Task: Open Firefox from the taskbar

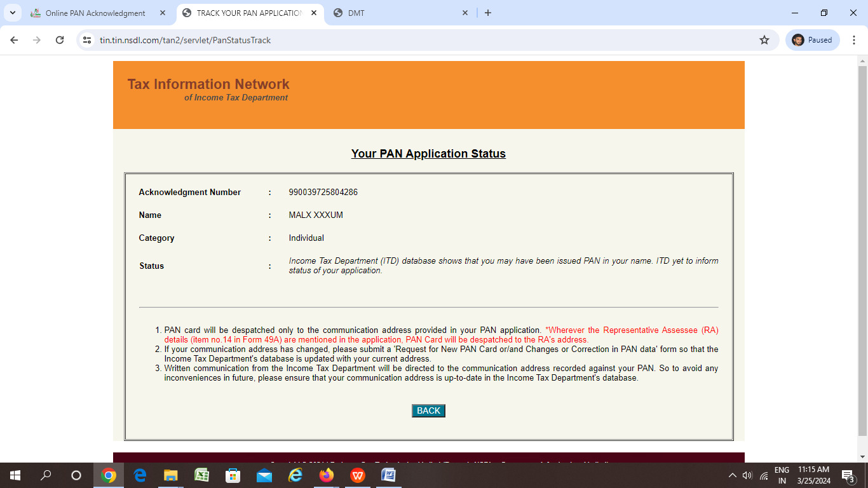Action: point(327,475)
